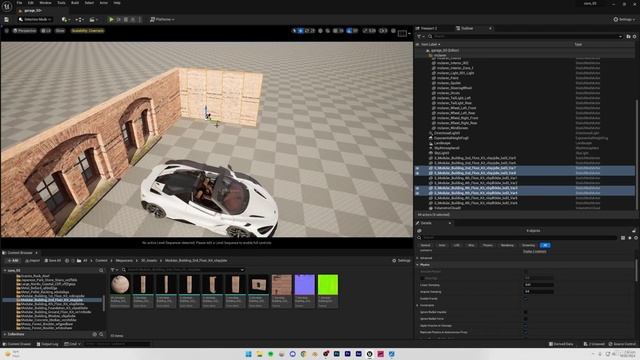Open File Explorer from the taskbar

coord(260,354)
